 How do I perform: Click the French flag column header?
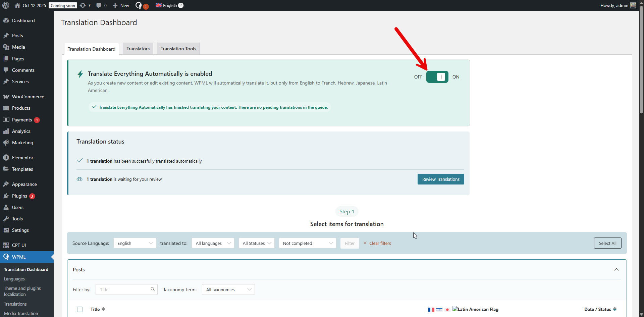click(x=431, y=310)
